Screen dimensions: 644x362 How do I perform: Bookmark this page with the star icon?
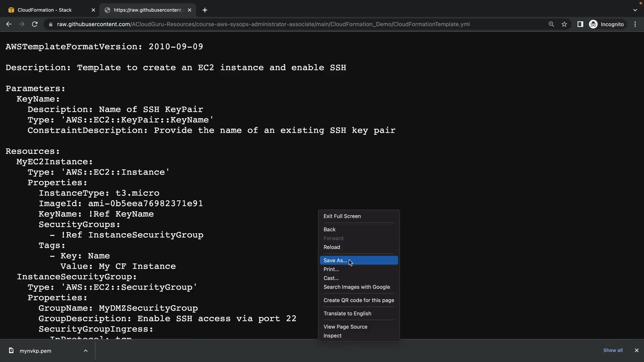564,24
